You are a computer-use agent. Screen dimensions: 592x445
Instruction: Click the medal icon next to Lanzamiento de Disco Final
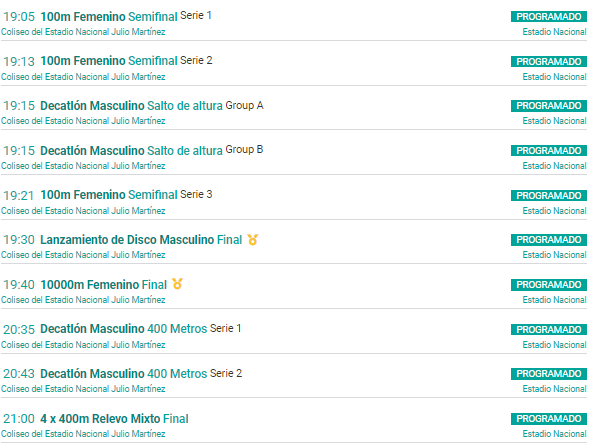coord(253,239)
